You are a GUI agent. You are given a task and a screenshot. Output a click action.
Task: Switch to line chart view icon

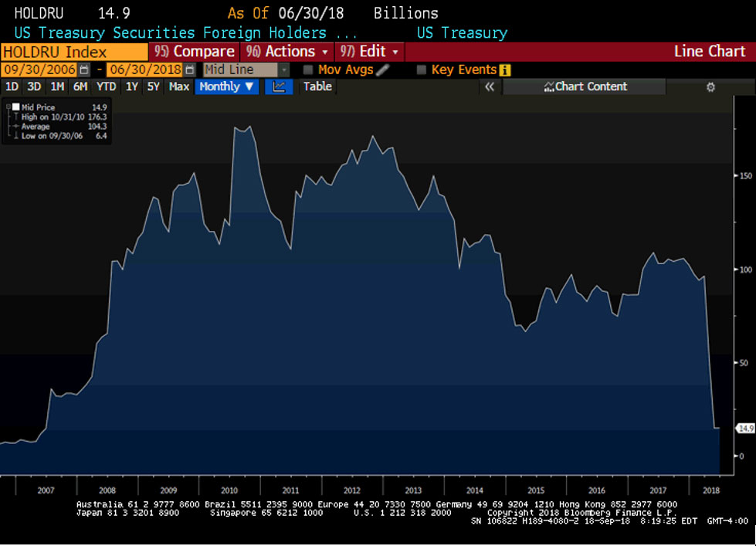pos(279,86)
